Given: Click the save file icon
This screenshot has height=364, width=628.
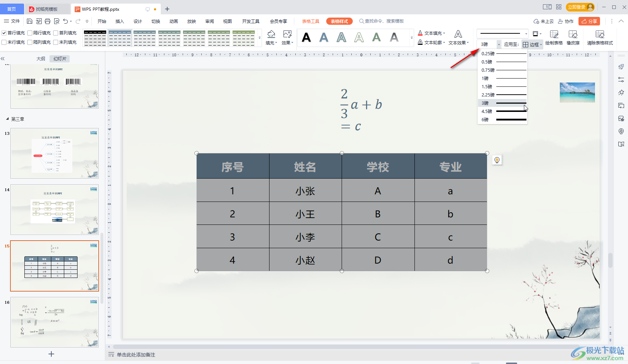Looking at the screenshot, I should 30,21.
